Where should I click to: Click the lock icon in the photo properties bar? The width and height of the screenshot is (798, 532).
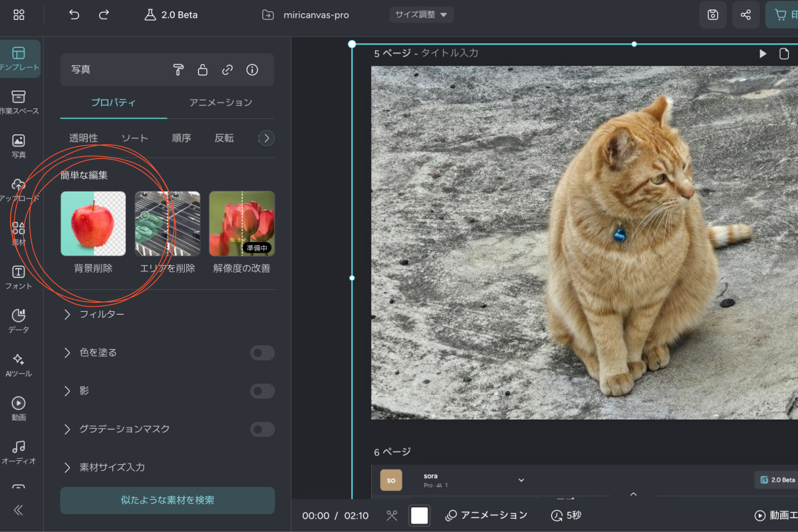pyautogui.click(x=202, y=69)
